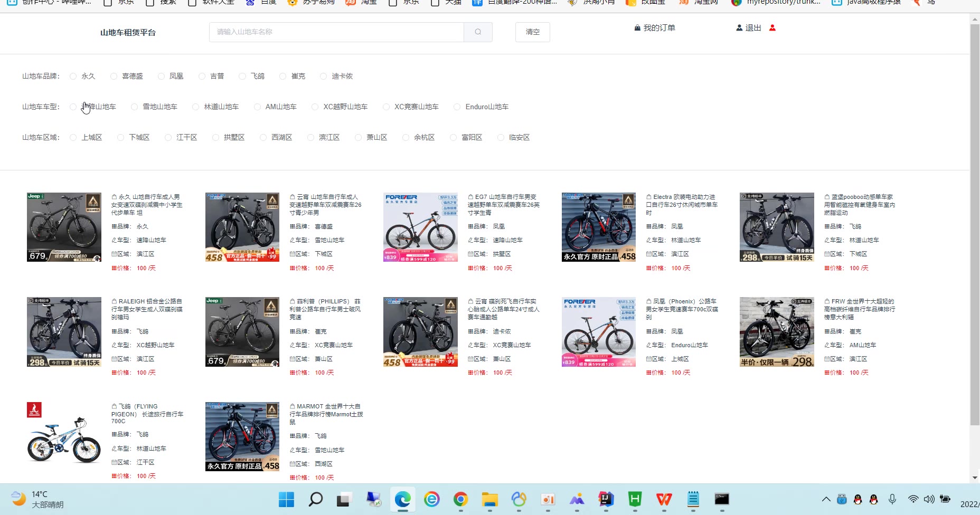Screen dimensions: 980x515
Task: Click the 飞鸽 FLYING PIGEON bike thumbnail
Action: pos(64,437)
